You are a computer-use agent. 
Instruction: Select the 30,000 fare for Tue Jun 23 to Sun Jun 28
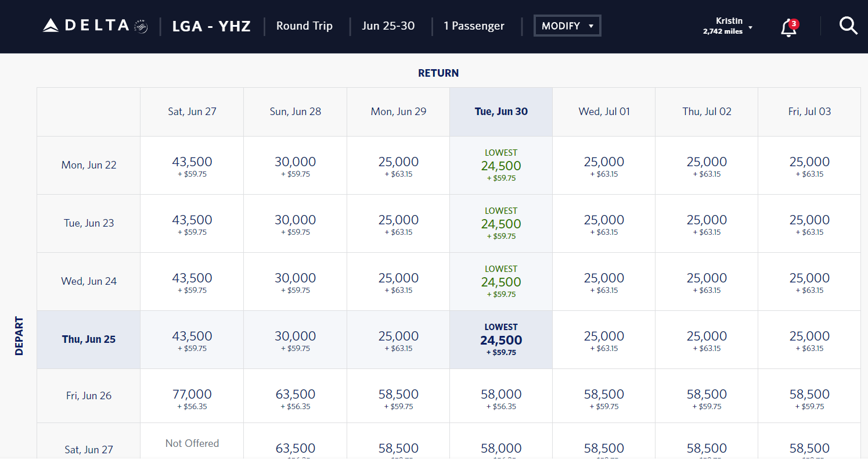(295, 224)
